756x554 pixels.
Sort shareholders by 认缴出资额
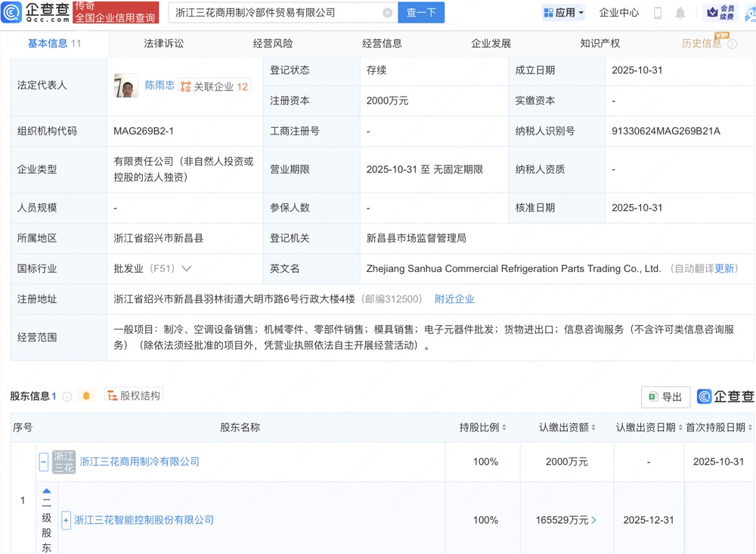coord(593,428)
